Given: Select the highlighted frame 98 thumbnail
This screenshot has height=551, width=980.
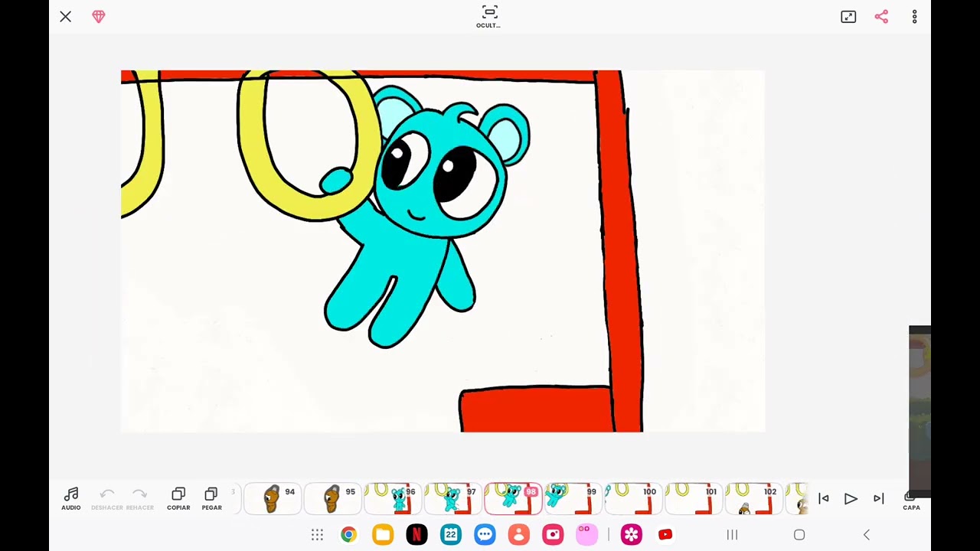Looking at the screenshot, I should [513, 499].
